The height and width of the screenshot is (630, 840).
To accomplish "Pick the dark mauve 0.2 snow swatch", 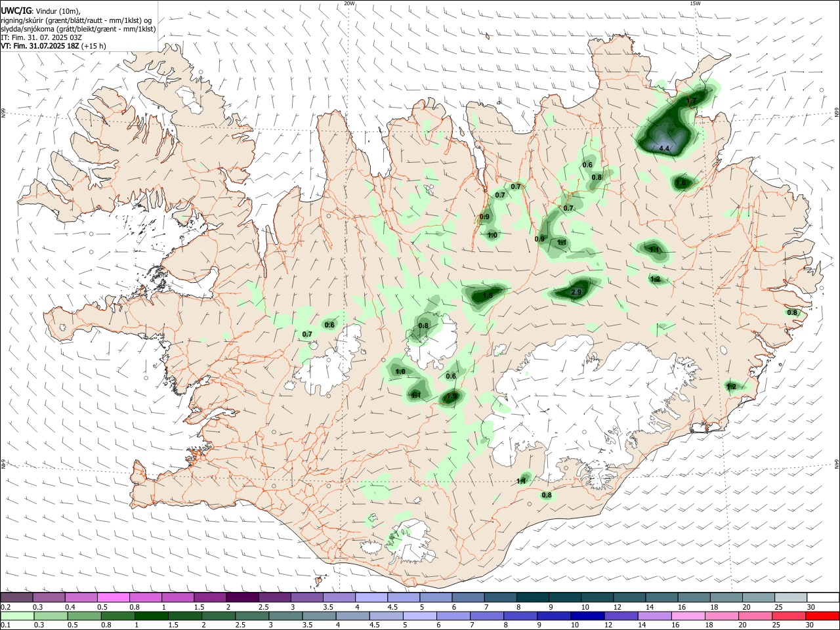I will tap(16, 597).
